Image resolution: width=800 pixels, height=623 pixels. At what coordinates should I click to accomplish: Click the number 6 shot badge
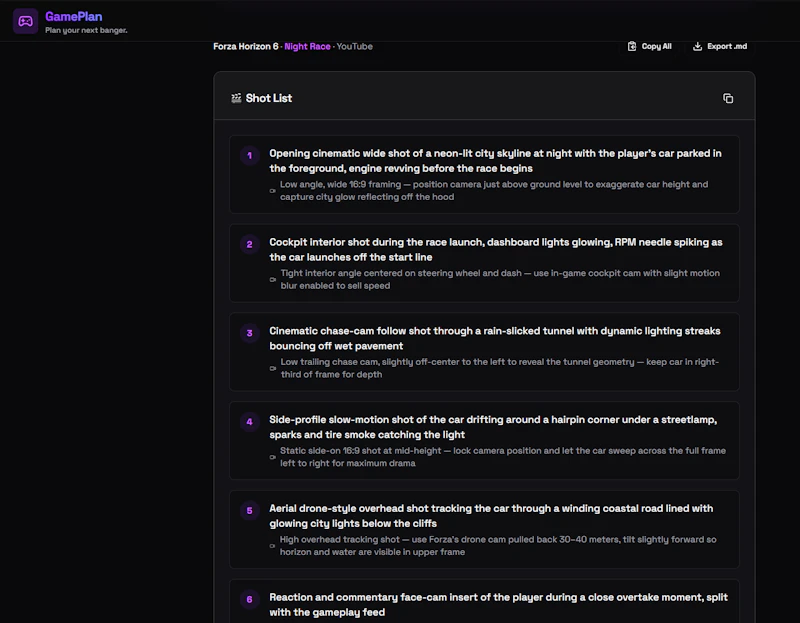tap(249, 600)
